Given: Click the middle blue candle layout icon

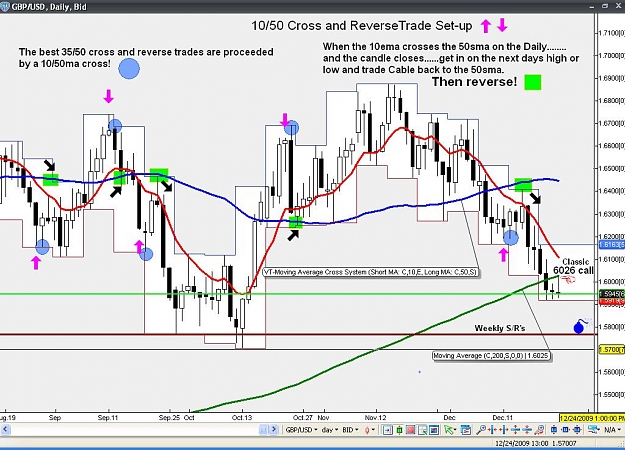Looking at the screenshot, I should [566, 430].
